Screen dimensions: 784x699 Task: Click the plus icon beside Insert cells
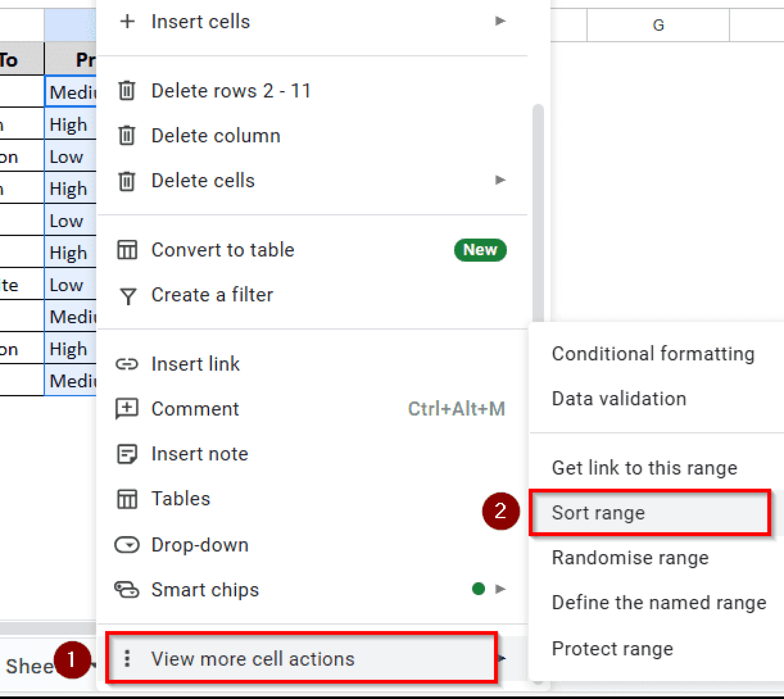pyautogui.click(x=127, y=22)
